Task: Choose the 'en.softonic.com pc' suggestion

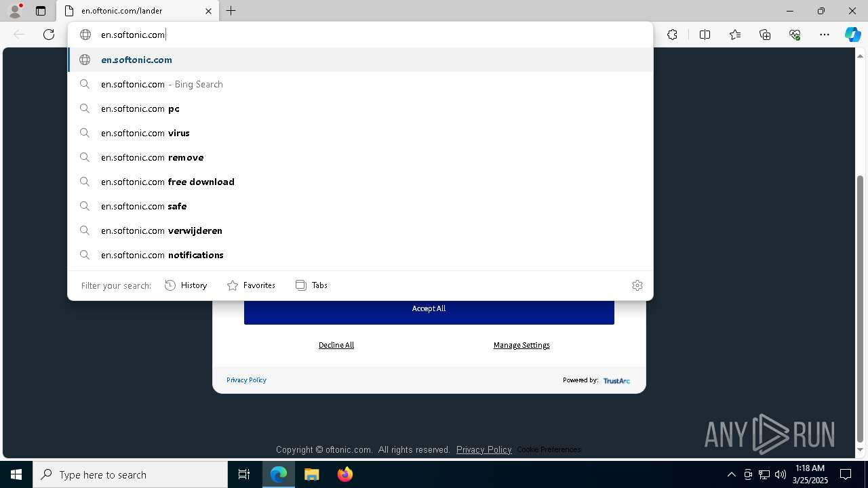Action: pyautogui.click(x=360, y=108)
